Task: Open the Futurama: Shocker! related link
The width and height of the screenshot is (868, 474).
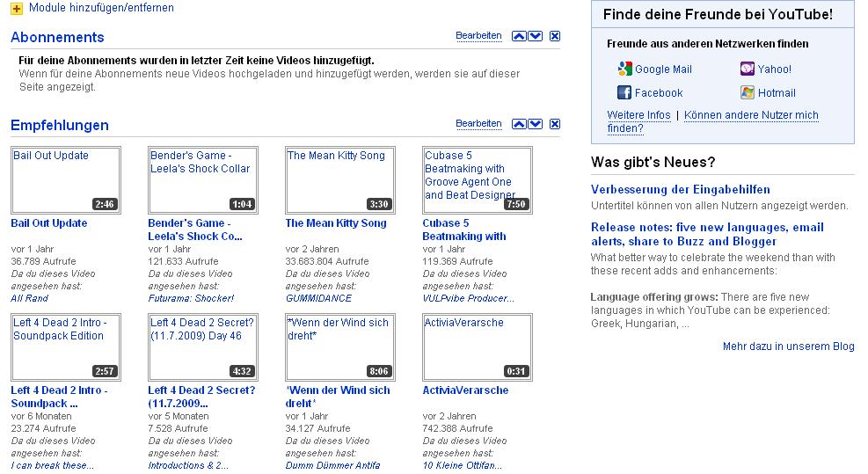Action: click(x=191, y=298)
